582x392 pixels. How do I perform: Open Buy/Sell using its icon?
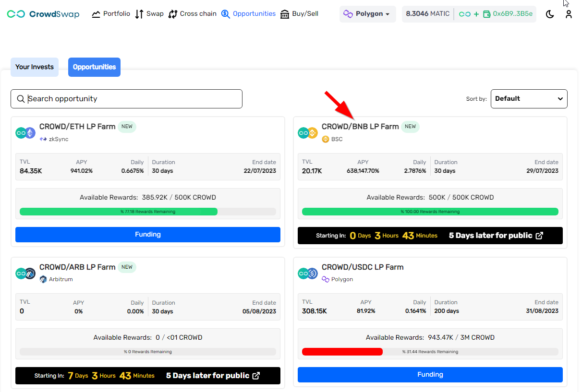[285, 13]
